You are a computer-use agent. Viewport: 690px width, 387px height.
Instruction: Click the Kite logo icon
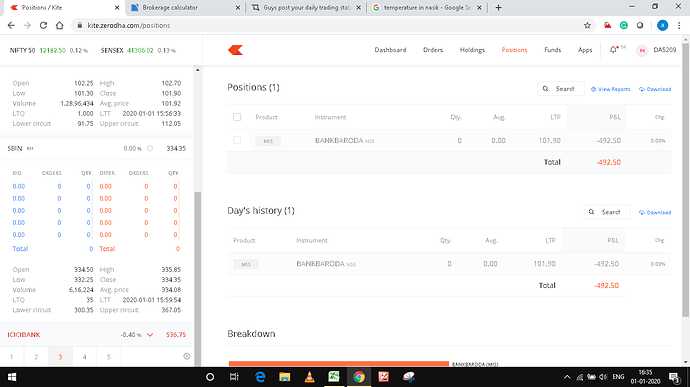235,50
